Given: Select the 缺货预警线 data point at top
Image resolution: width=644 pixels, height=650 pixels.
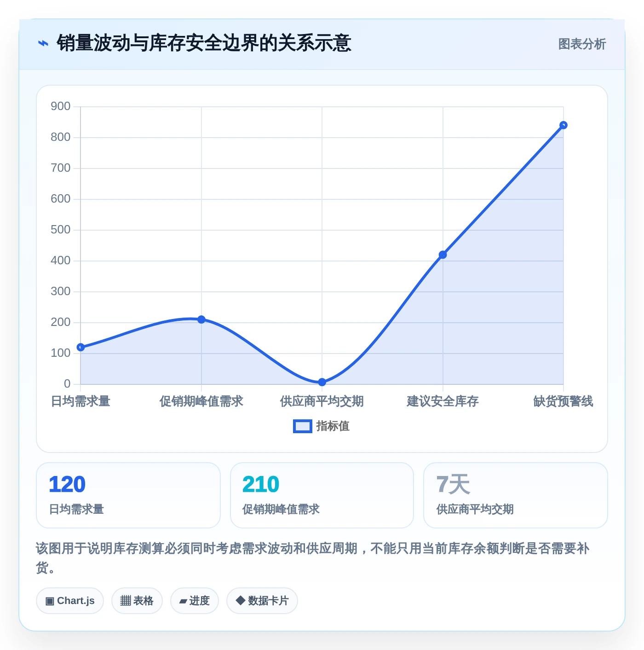Looking at the screenshot, I should (563, 125).
